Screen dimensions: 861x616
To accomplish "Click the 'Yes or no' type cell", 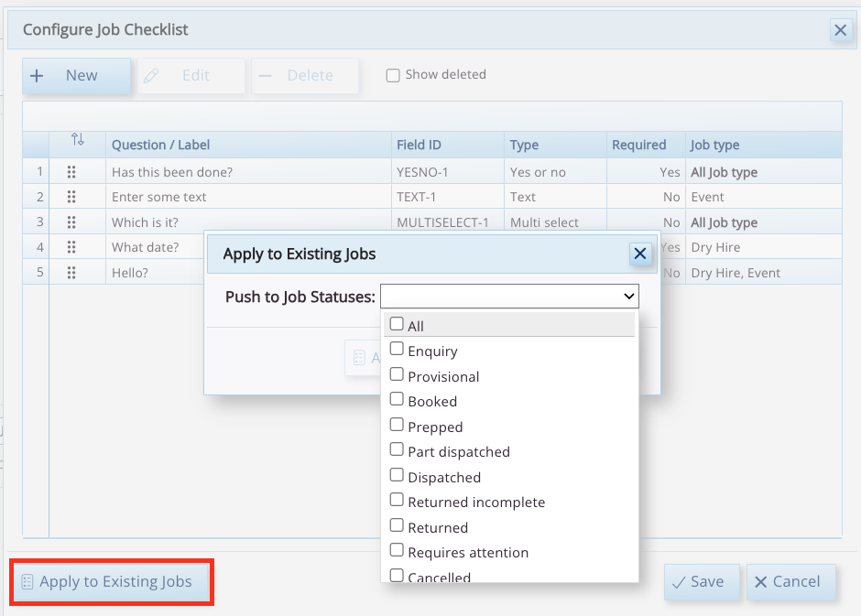I will pyautogui.click(x=555, y=172).
